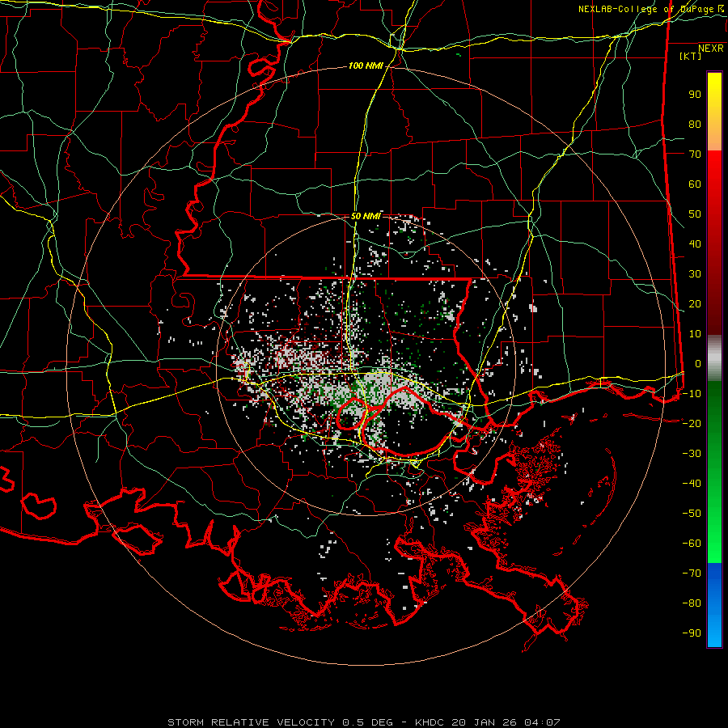Click the 20 value on the velocity scale
Image resolution: width=728 pixels, height=728 pixels.
pyautogui.click(x=695, y=303)
